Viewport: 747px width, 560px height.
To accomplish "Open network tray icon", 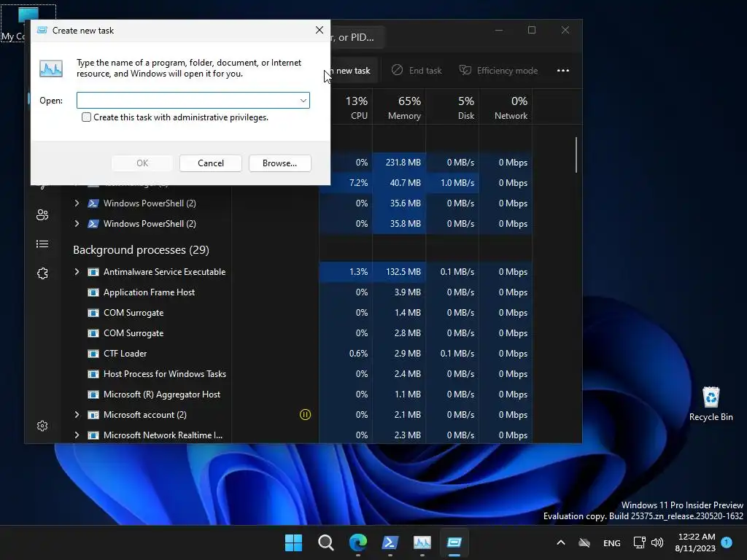I will (639, 542).
